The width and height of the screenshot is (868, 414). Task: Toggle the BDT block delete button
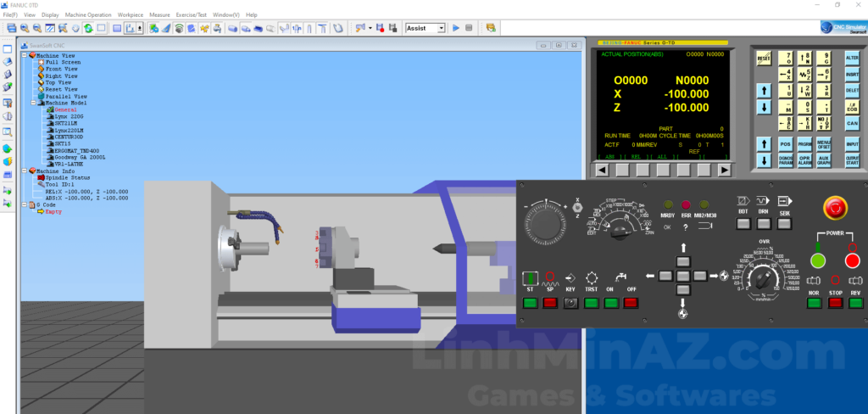pyautogui.click(x=743, y=223)
